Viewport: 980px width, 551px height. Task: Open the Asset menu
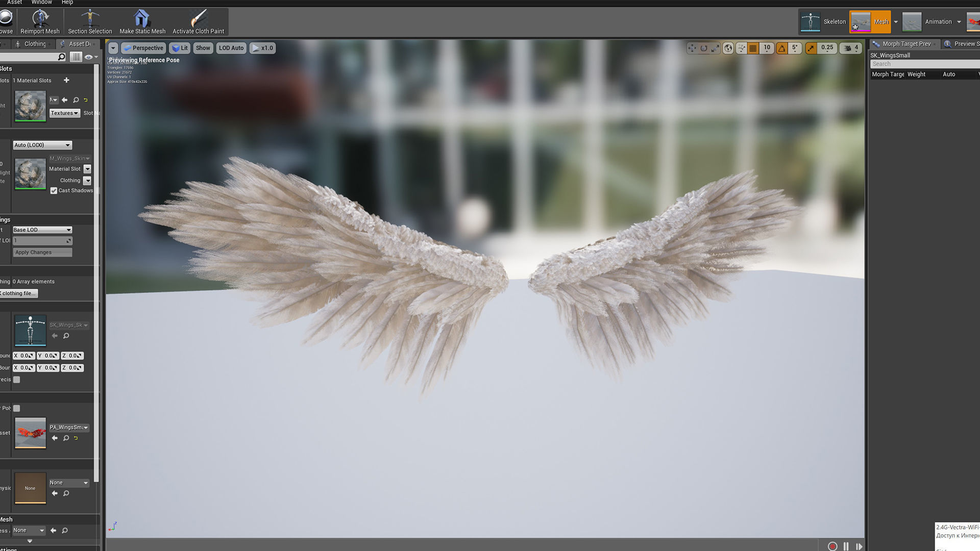point(14,3)
